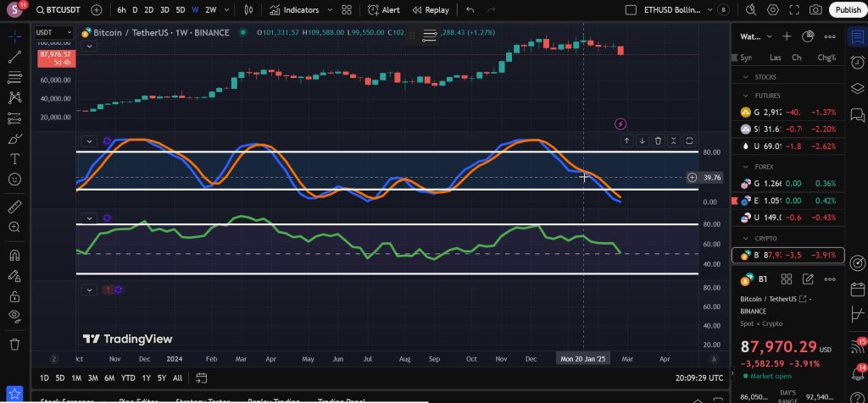This screenshot has height=403, width=868.
Task: Toggle lock all drawing tools
Action: (15, 296)
